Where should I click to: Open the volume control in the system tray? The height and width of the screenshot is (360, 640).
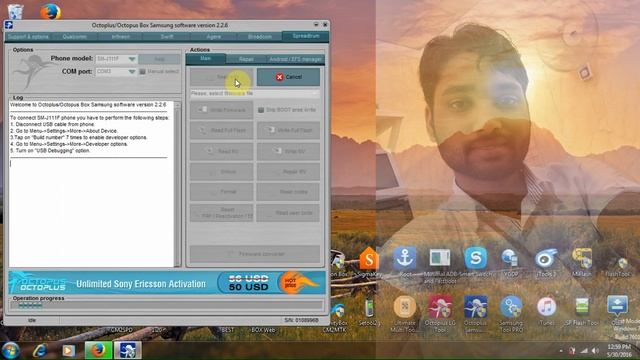coord(596,351)
